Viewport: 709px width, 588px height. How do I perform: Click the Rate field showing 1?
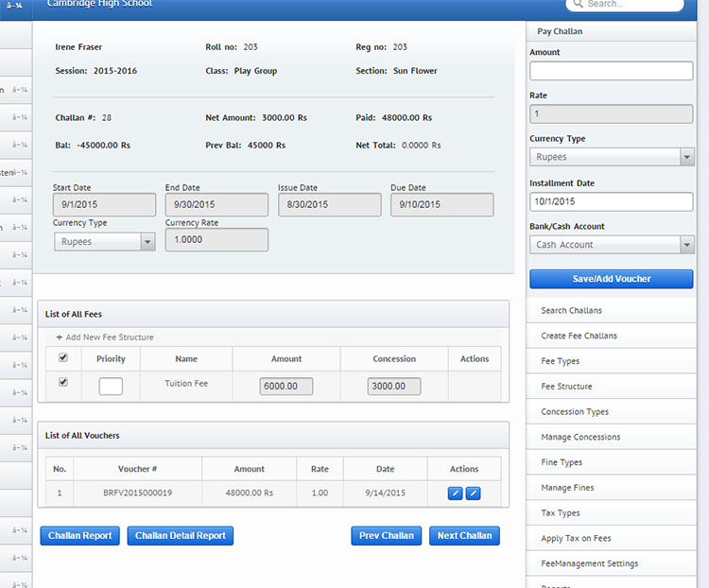612,114
